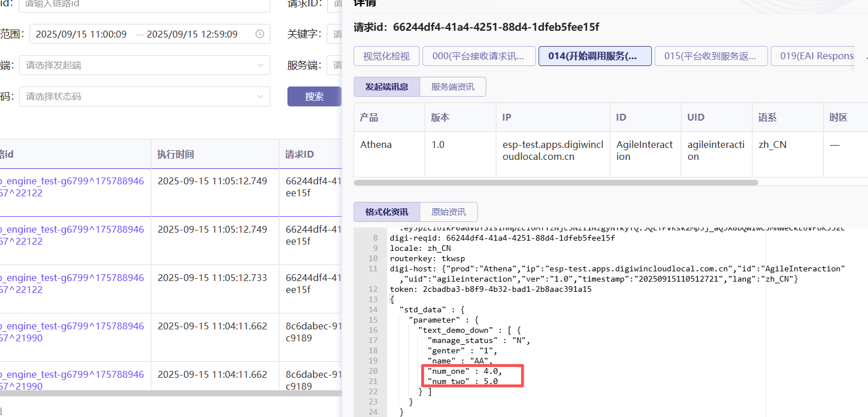Screen dimensions: 868x417
Task: Click the start time 2025/09/15 11:00:09
Action: (81, 34)
